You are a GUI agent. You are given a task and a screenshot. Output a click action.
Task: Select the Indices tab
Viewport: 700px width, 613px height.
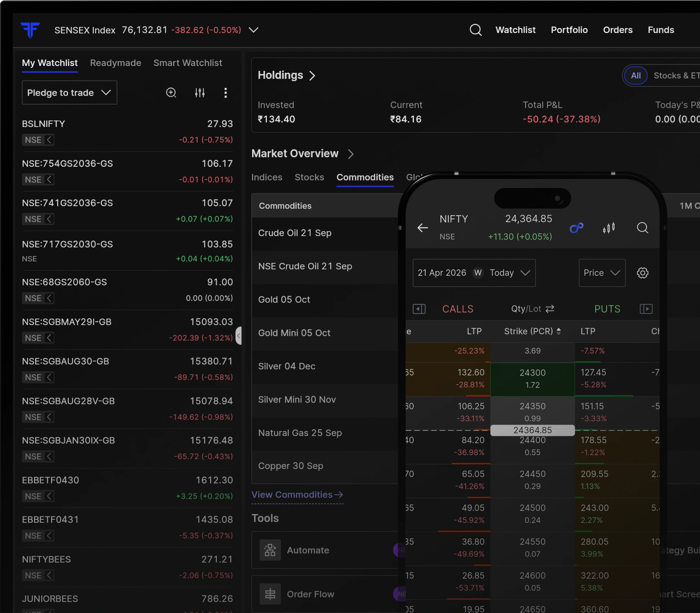coord(267,177)
